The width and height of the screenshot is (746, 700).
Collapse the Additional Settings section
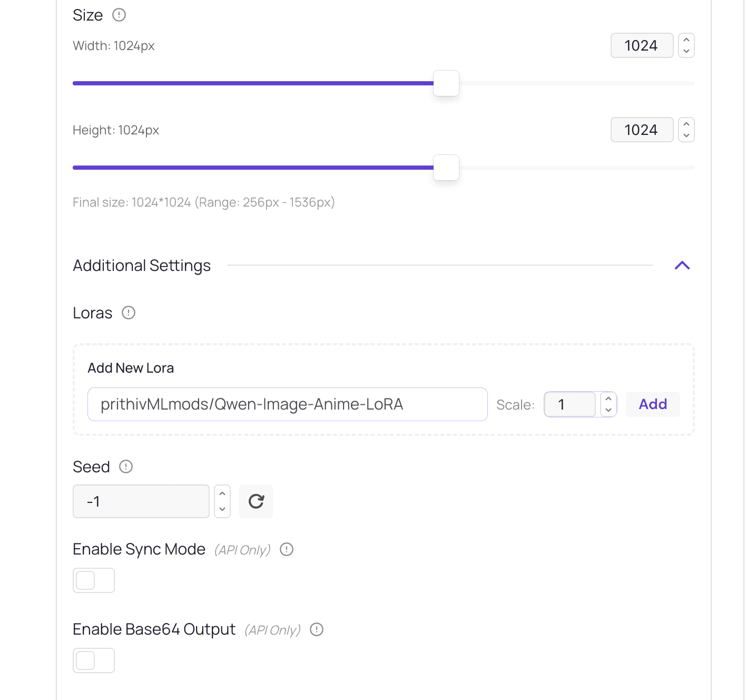click(682, 265)
